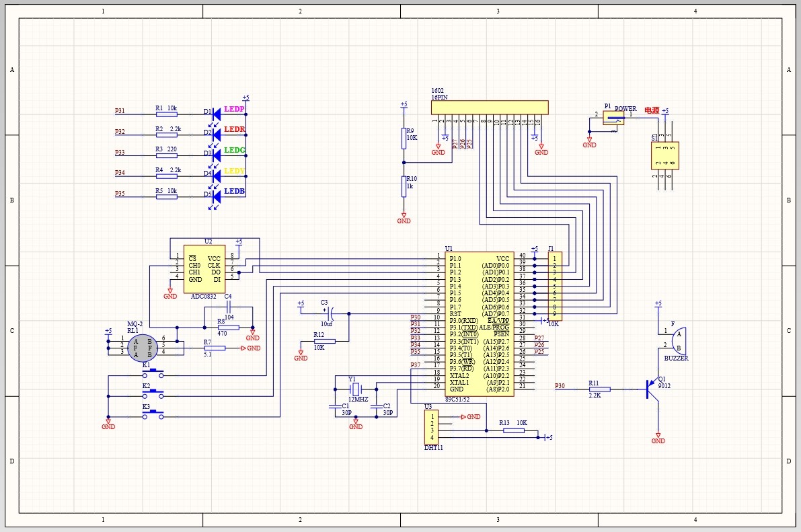
Task: Select the BUZZER component symbol
Action: click(x=679, y=340)
